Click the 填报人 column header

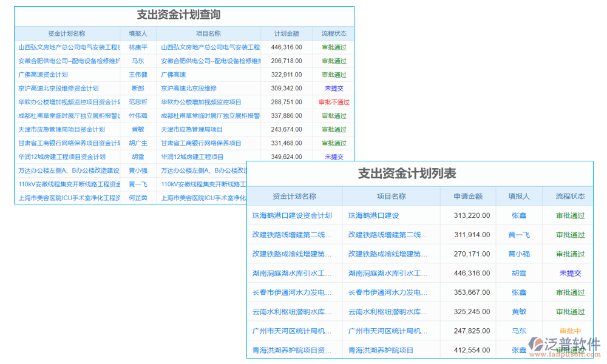coord(138,33)
